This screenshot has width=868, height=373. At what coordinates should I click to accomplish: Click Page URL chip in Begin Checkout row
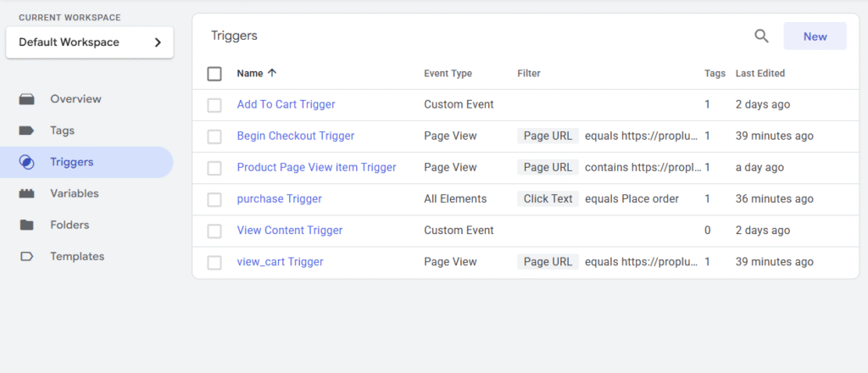pyautogui.click(x=548, y=136)
